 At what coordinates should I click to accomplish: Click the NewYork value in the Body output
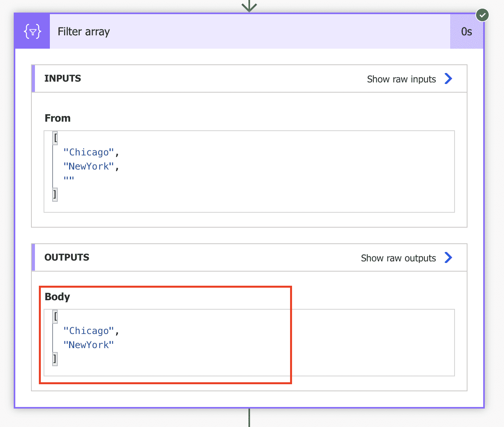tap(89, 345)
